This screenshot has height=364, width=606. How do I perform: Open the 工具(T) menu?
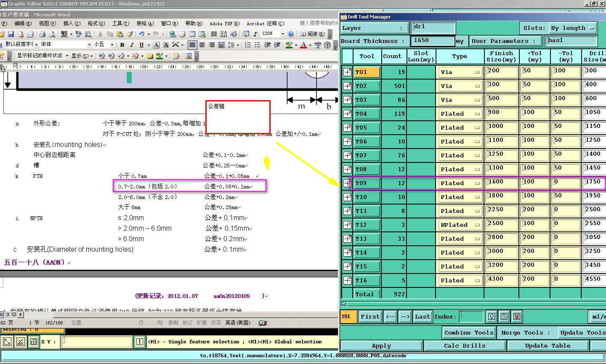pyautogui.click(x=120, y=24)
